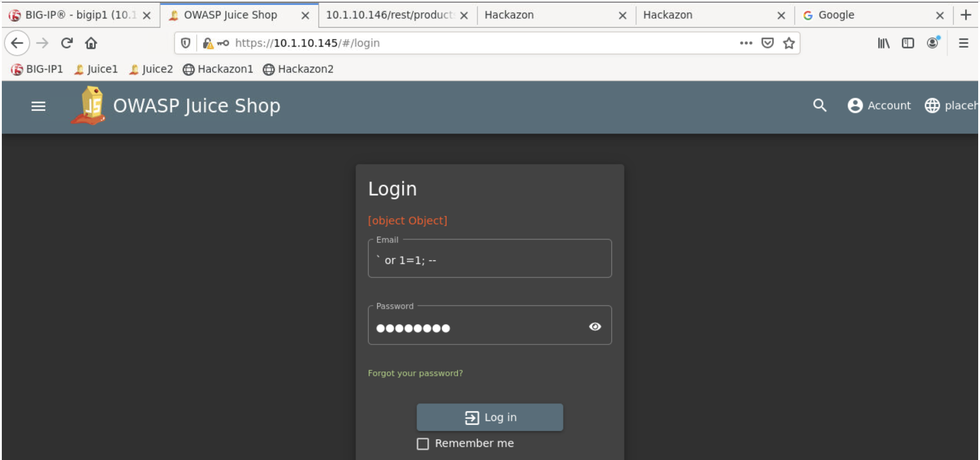Save page to Pocket
This screenshot has width=980, height=460.
tap(768, 43)
